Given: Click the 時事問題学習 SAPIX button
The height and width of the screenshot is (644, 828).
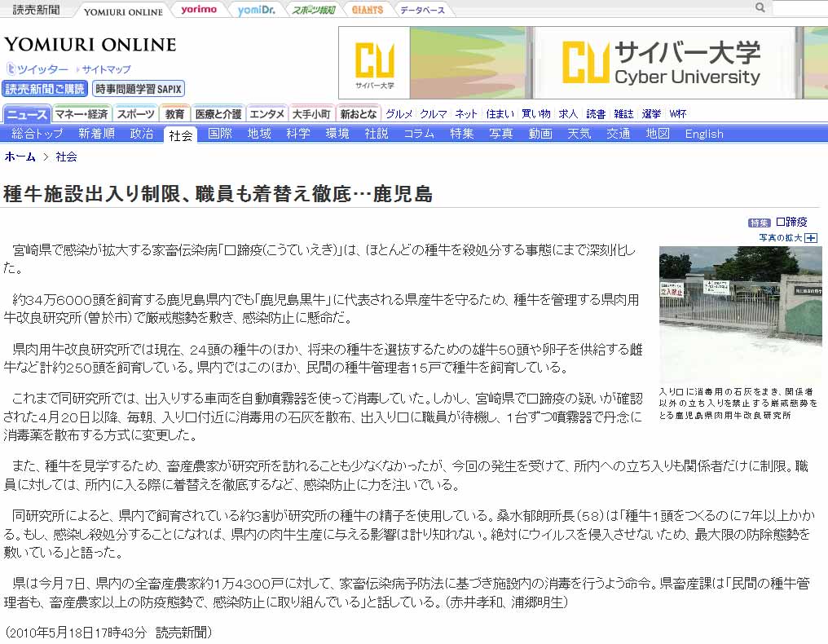Looking at the screenshot, I should pyautogui.click(x=139, y=89).
